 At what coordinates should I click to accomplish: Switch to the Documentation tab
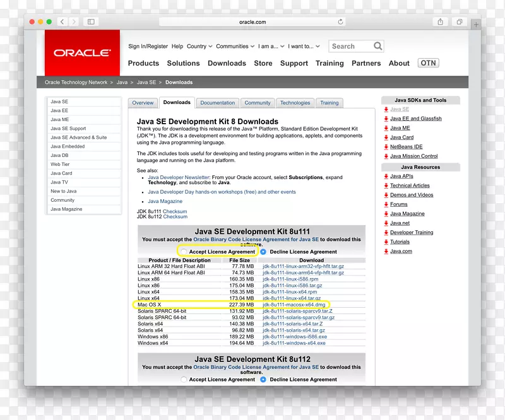click(x=217, y=103)
